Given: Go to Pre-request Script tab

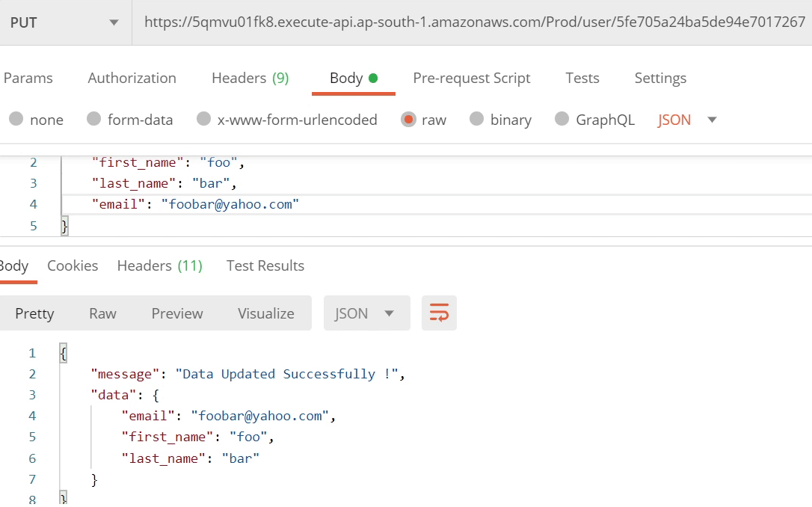Looking at the screenshot, I should coord(471,78).
